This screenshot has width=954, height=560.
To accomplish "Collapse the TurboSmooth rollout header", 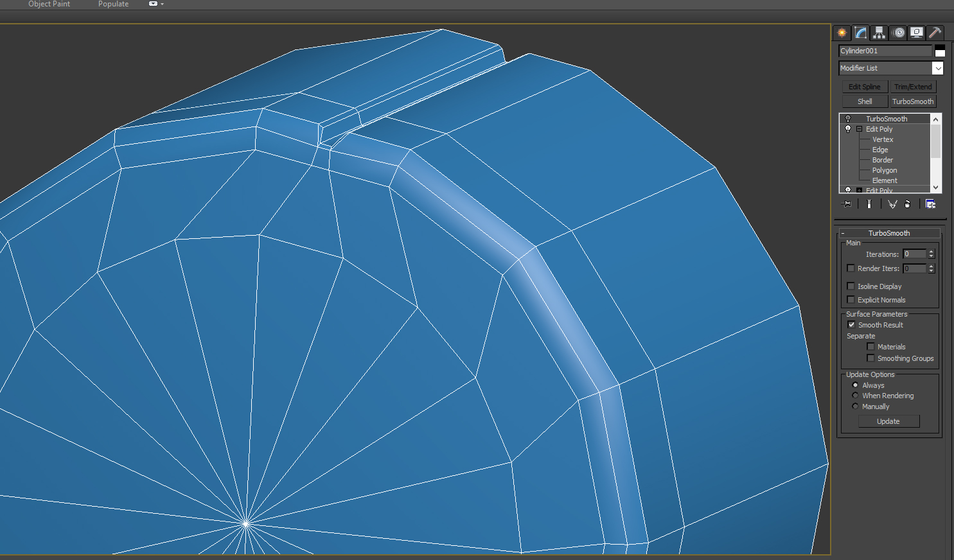I will coord(890,233).
